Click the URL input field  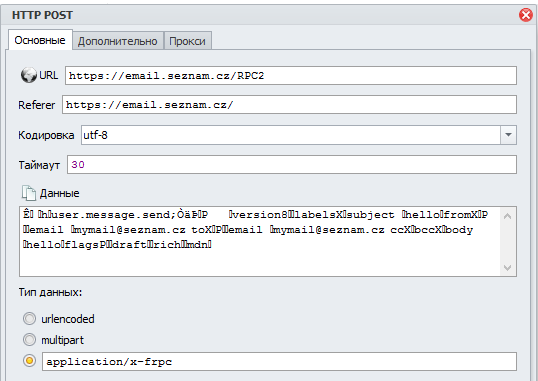pyautogui.click(x=291, y=76)
